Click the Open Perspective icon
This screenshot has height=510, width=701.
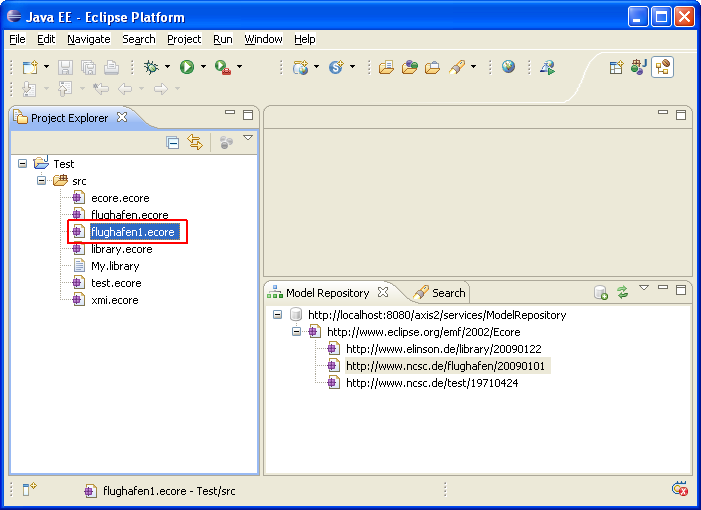pyautogui.click(x=616, y=67)
